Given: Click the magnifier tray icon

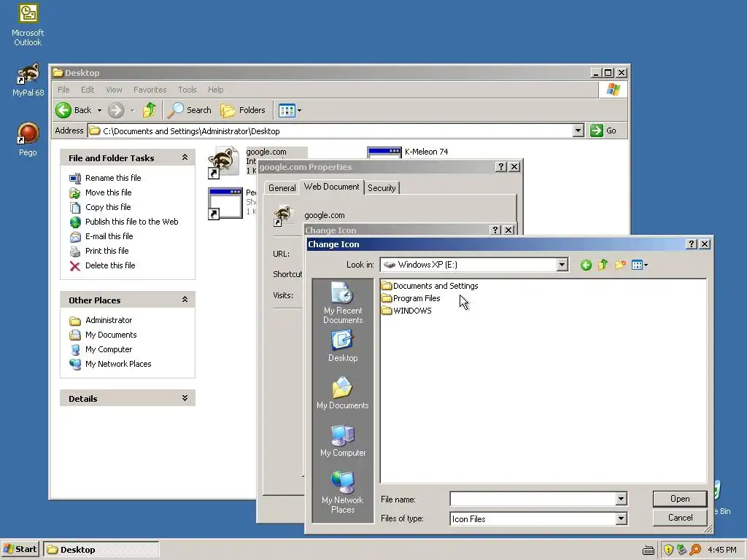Looking at the screenshot, I should pyautogui.click(x=695, y=550).
